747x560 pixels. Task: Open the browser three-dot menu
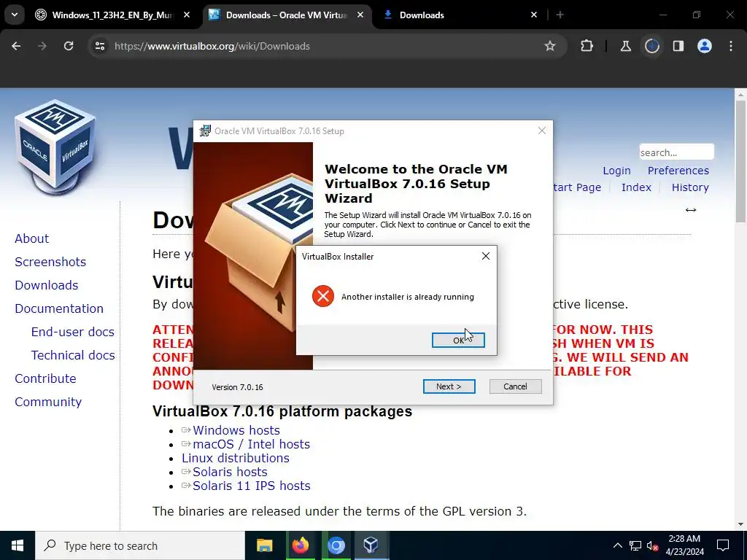pyautogui.click(x=731, y=46)
